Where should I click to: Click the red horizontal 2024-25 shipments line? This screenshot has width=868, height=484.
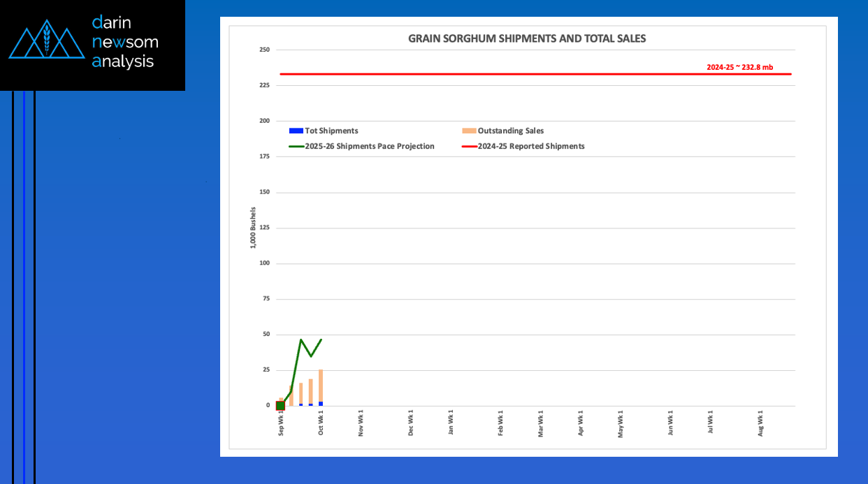point(535,74)
